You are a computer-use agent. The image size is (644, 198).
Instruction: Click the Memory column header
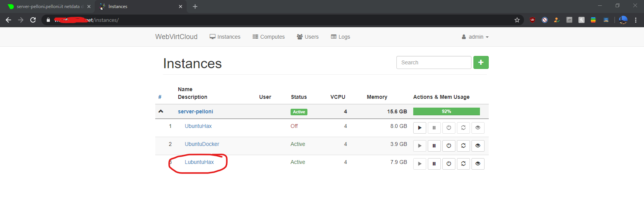tap(377, 97)
